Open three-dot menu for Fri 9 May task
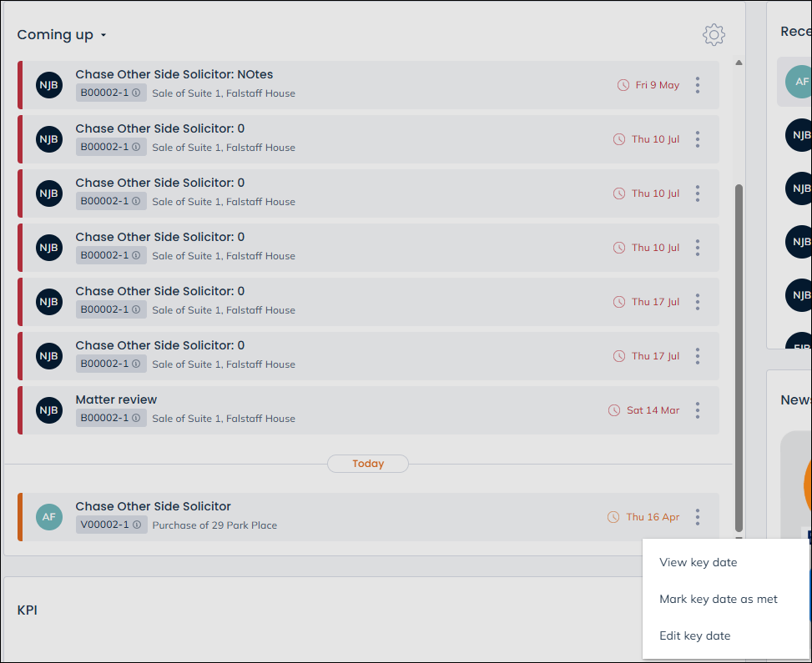Viewport: 812px width, 663px height. coord(698,85)
